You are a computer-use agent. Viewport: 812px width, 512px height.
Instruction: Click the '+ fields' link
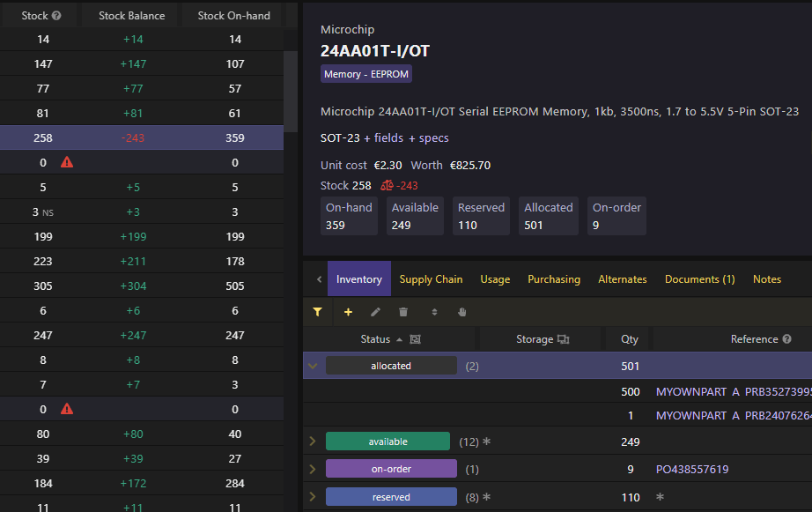pos(383,137)
